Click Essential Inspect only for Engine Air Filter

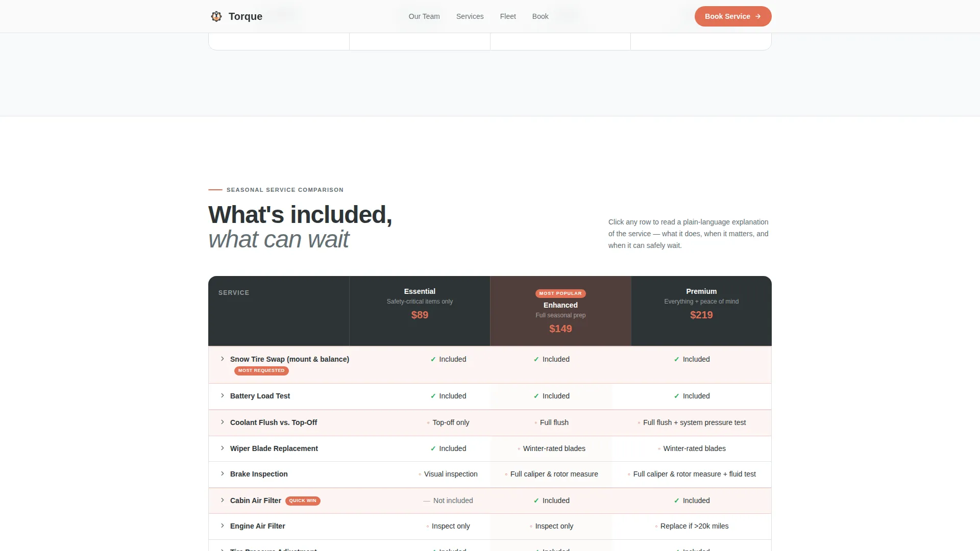tap(448, 526)
